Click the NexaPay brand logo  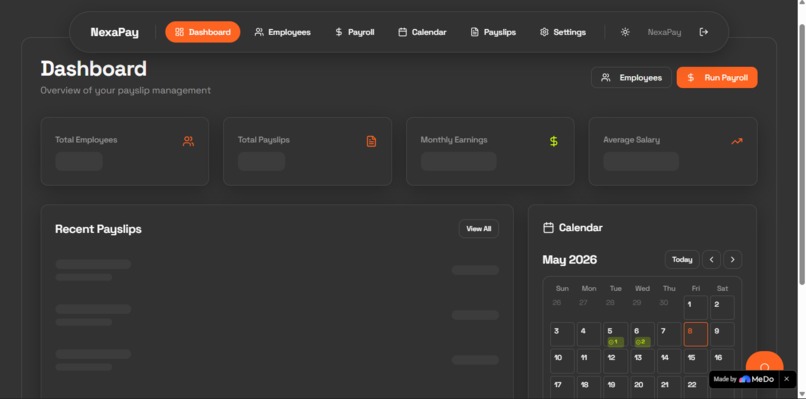pos(115,32)
